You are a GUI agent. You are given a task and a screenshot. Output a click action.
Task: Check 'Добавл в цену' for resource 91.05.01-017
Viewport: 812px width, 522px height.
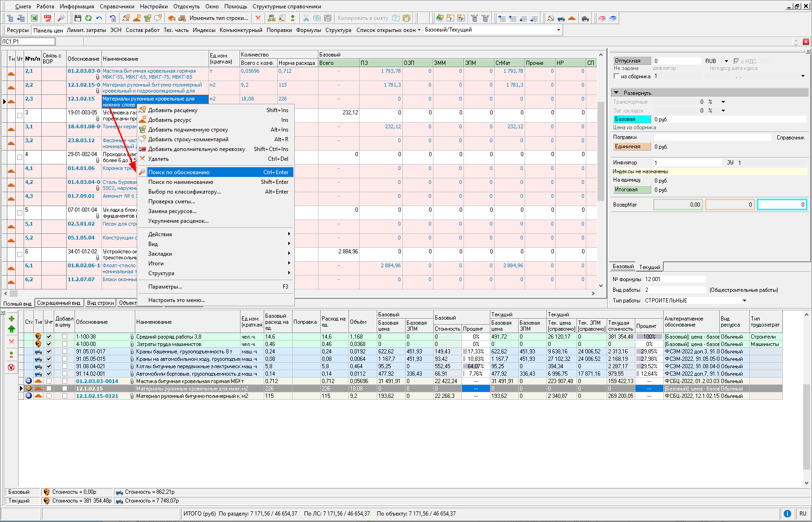coord(64,352)
